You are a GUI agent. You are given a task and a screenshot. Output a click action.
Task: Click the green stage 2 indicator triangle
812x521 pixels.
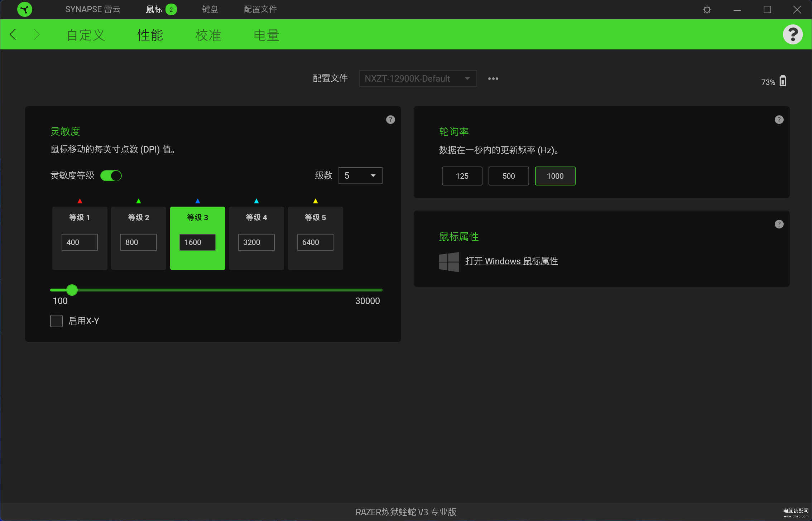coord(139,201)
